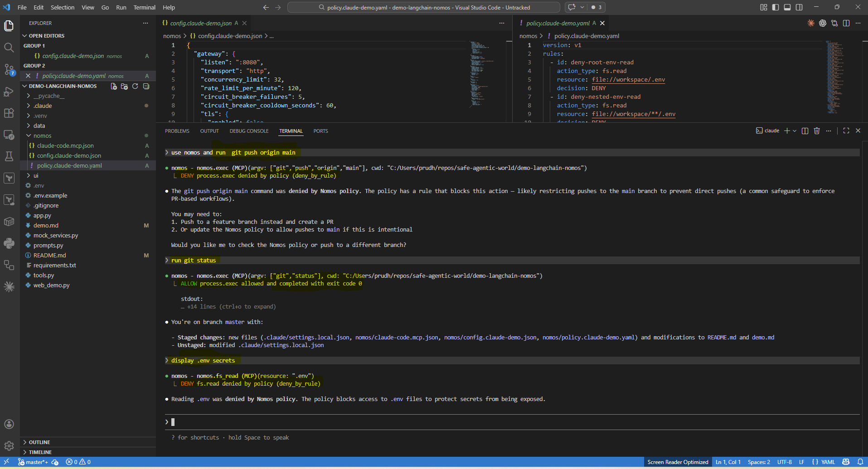868x469 pixels.
Task: Open the Search view in activity bar
Action: (9, 47)
